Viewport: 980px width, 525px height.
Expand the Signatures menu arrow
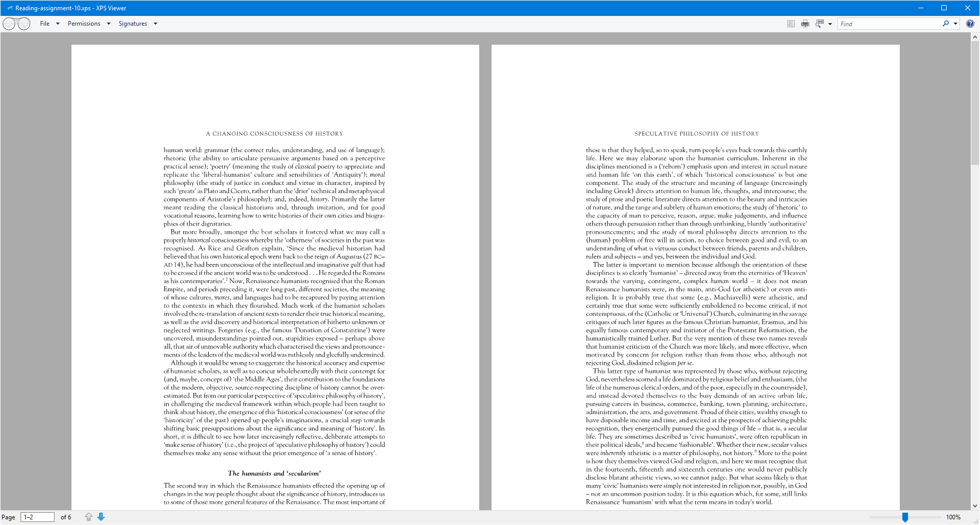(155, 24)
